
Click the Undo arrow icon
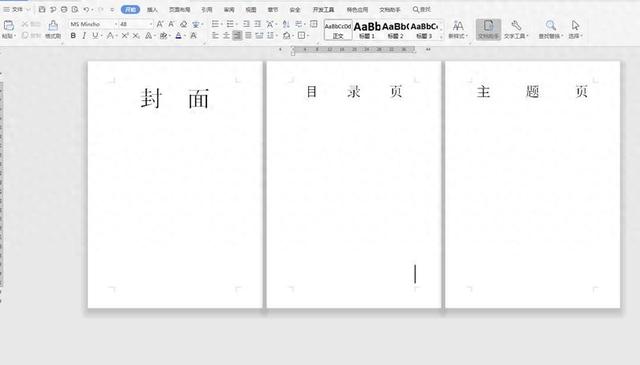86,9
